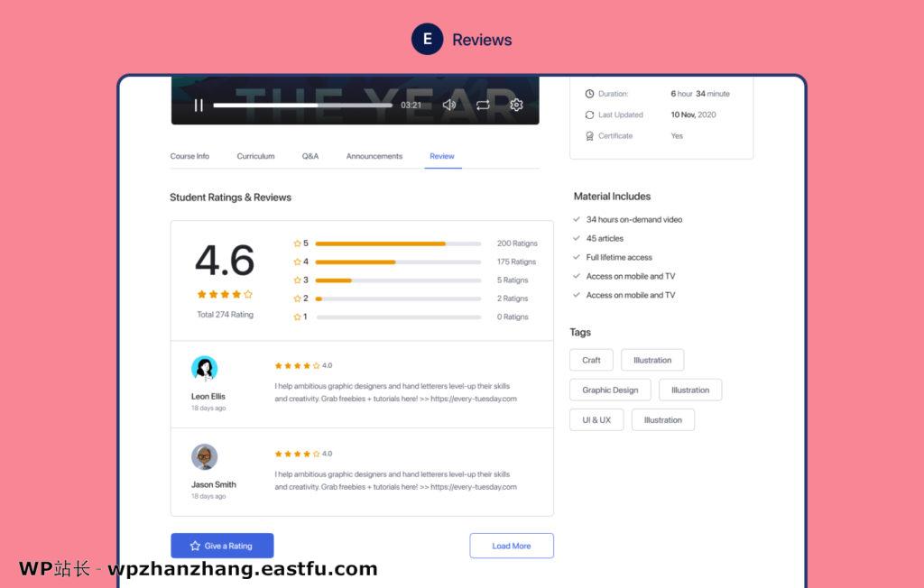
Task: Toggle the checkmark beside Full lifetime access
Action: point(576,257)
